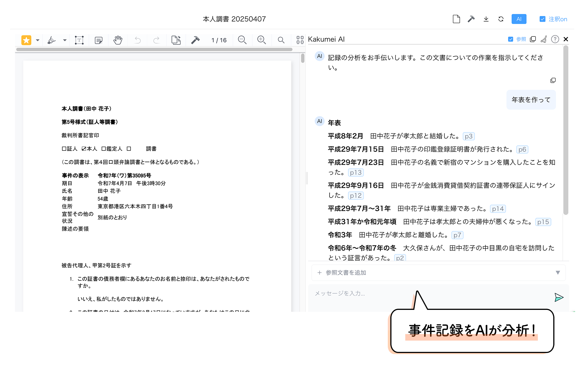
Task: Toggle the 参照 checkbox in the AI panel
Action: [x=510, y=39]
